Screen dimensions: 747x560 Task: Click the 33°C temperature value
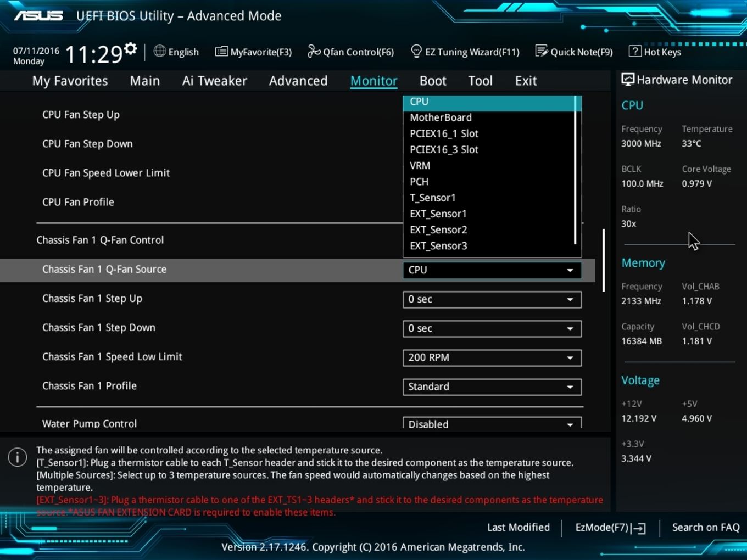tap(692, 143)
